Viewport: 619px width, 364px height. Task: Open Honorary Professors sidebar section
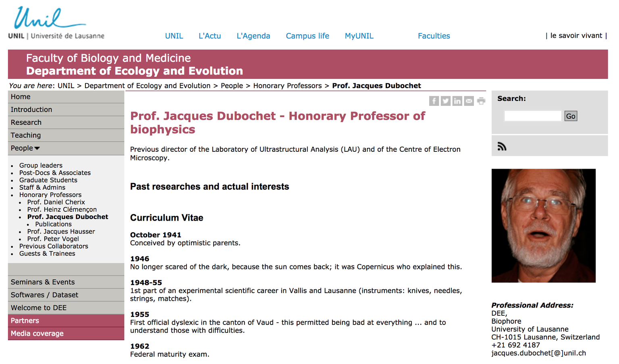click(x=50, y=195)
